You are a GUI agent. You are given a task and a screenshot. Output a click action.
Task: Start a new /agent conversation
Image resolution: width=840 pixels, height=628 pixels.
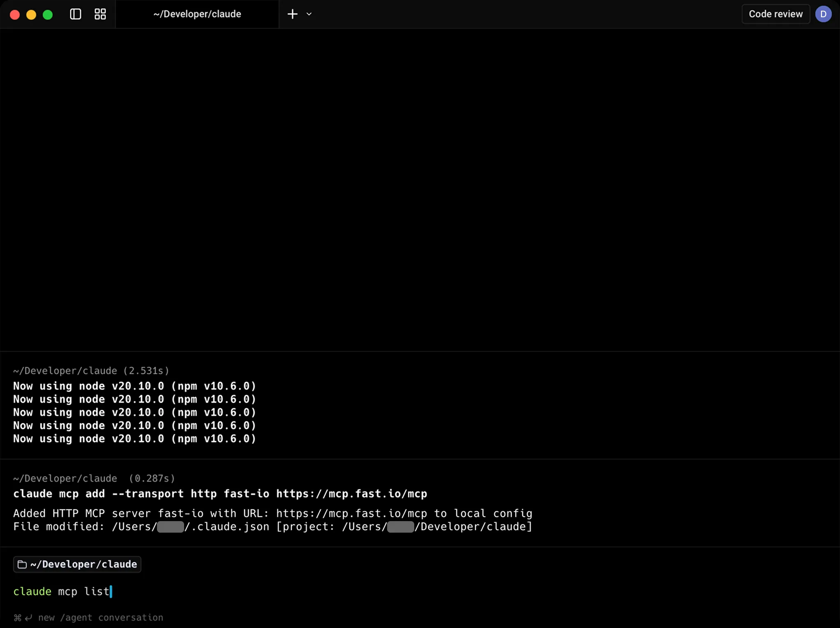click(88, 617)
